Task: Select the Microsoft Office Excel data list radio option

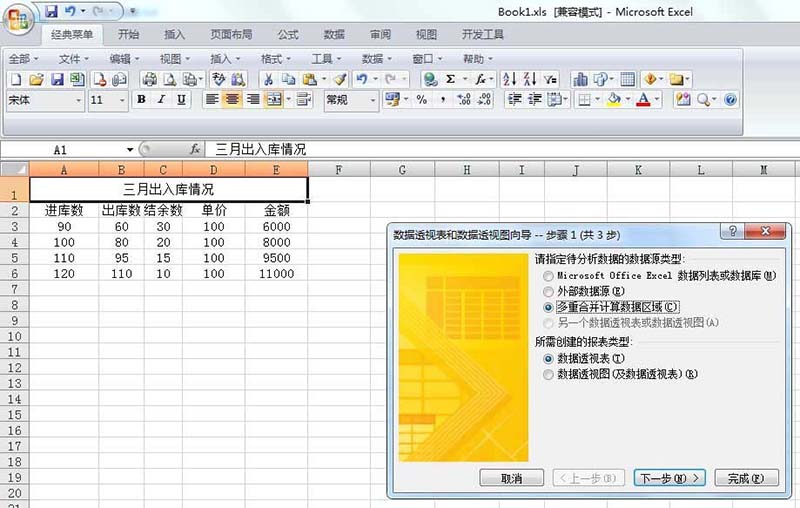Action: 548,276
